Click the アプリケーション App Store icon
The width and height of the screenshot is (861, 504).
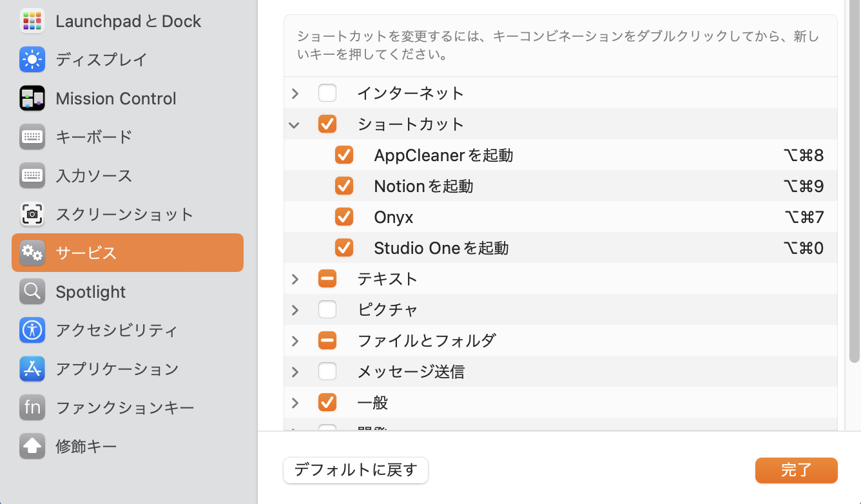pyautogui.click(x=32, y=369)
